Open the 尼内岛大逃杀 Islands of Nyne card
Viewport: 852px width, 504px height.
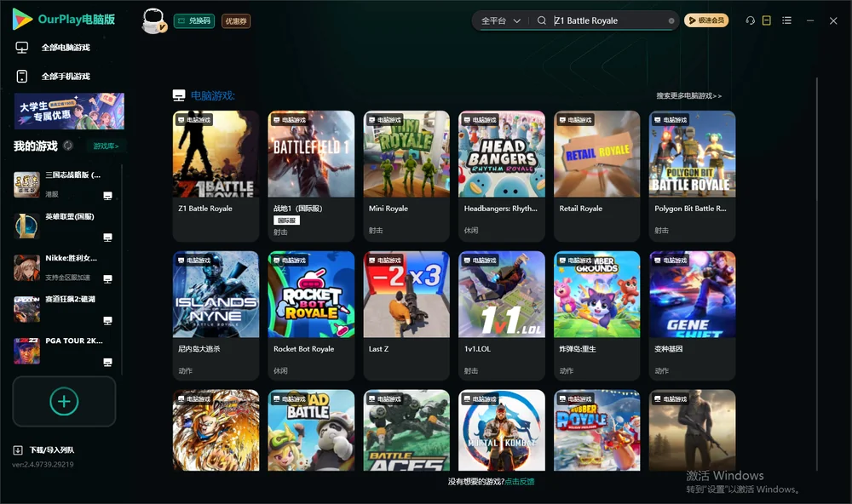[216, 316]
